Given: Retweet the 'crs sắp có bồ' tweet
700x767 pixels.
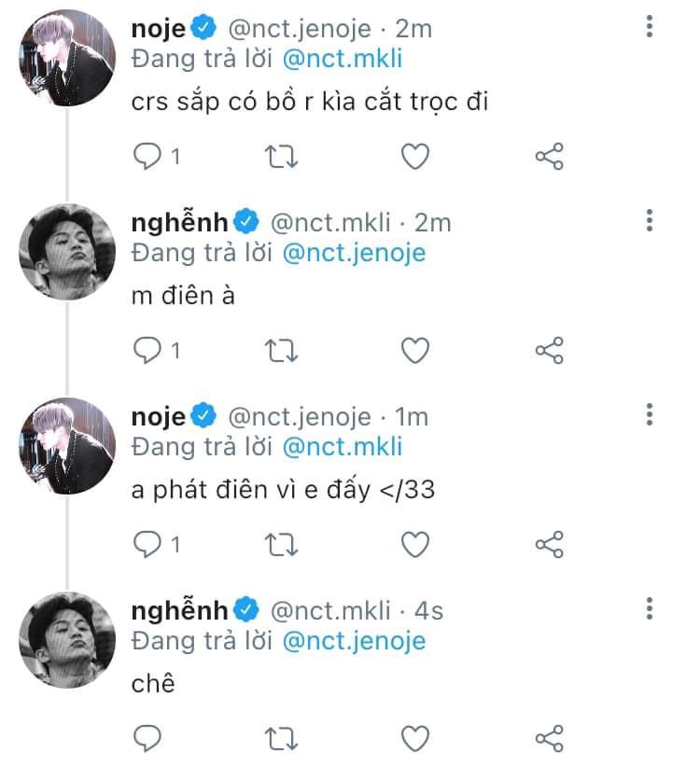Looking at the screenshot, I should coord(281,157).
